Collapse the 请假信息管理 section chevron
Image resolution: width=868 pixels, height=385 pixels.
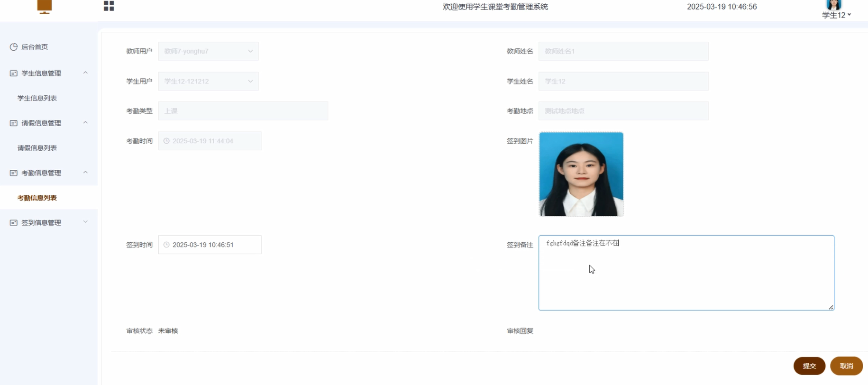85,123
